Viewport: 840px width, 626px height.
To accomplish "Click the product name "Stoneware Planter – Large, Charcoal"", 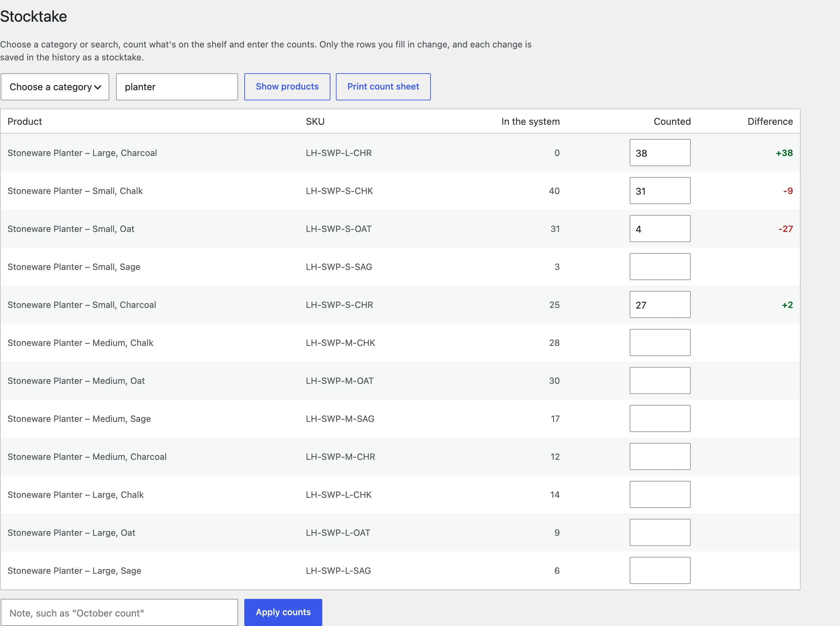I will coord(82,153).
